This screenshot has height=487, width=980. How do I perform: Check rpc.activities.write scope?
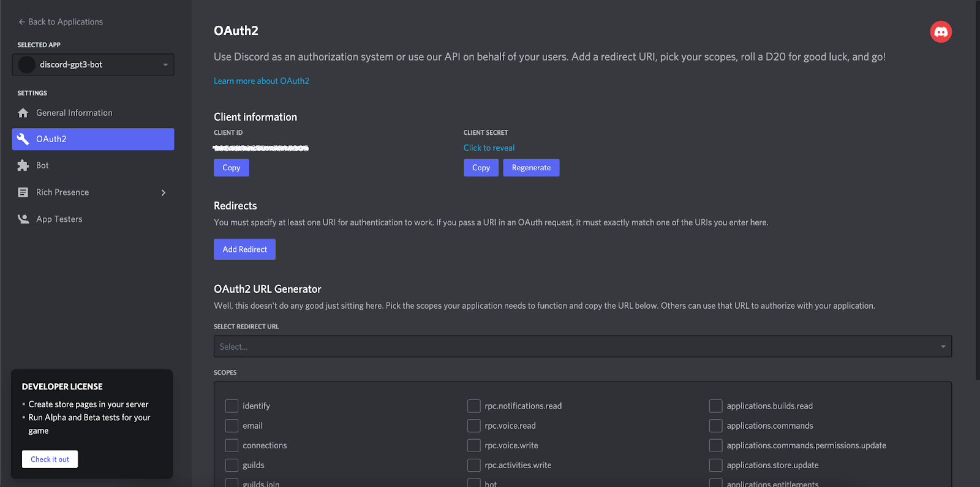coord(473,465)
